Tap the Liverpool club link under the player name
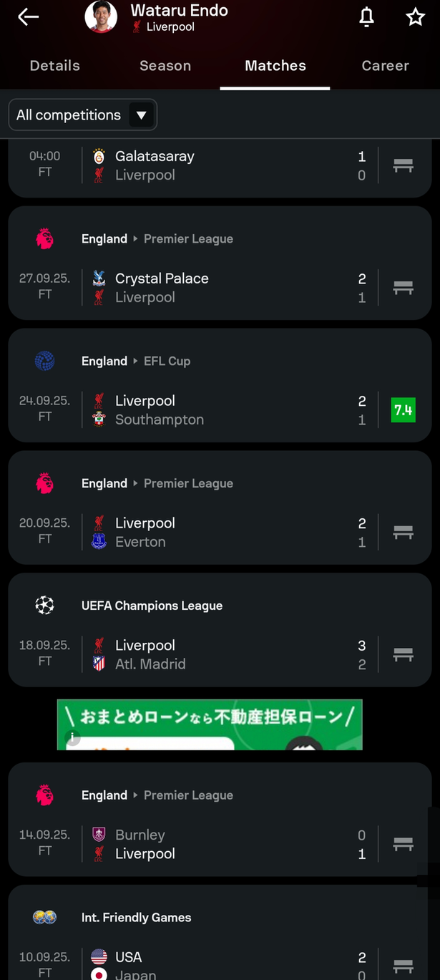 coord(170,27)
